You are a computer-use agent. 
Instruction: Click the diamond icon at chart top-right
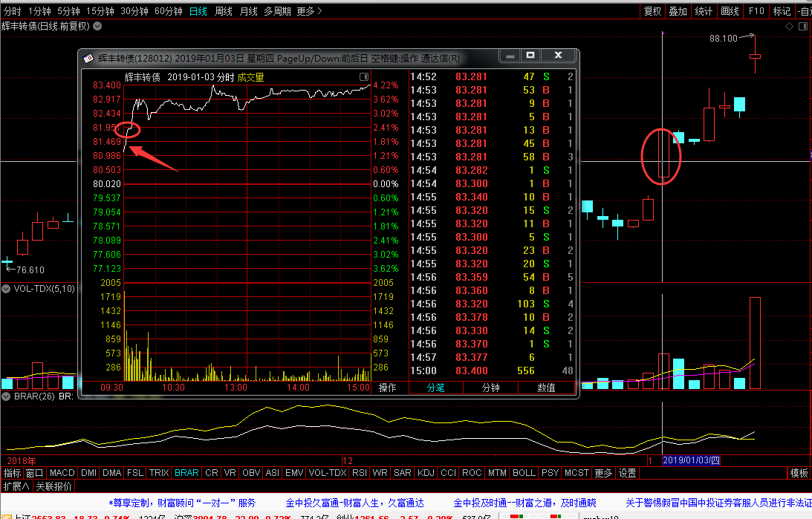coord(789,26)
